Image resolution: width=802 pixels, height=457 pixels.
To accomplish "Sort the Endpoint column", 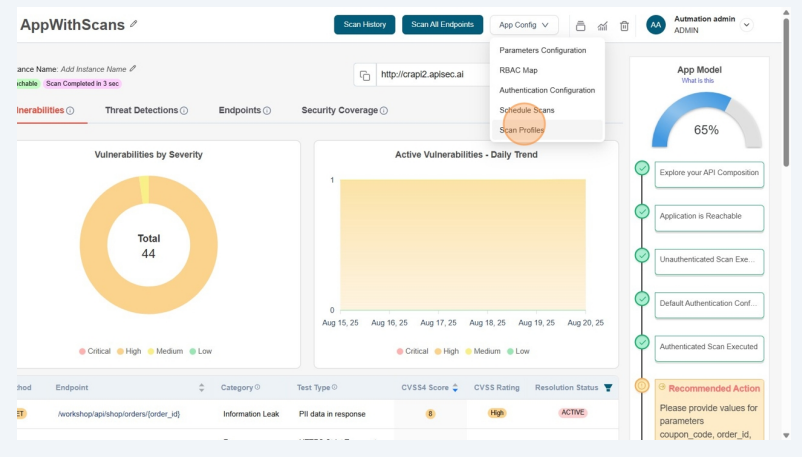I will click(x=201, y=387).
